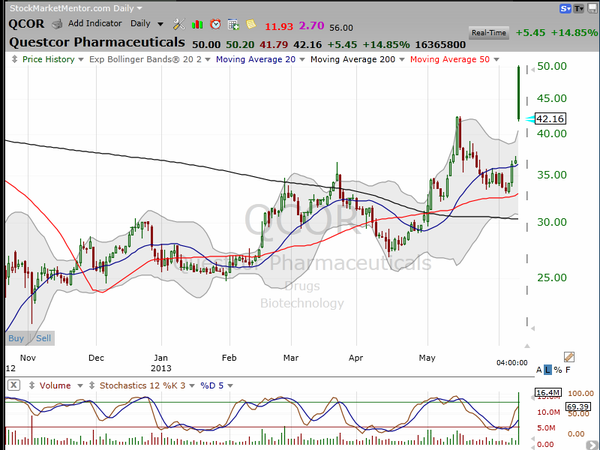This screenshot has width=600, height=450.
Task: Click the 16365800 volume figure
Action: coord(440,45)
